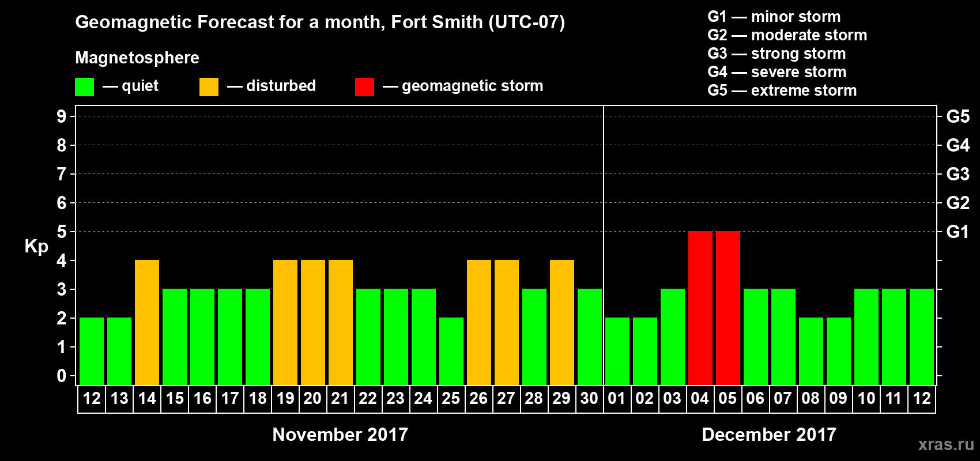Click the Geomagnetic Forecast chart title
The image size is (980, 461).
(x=320, y=22)
